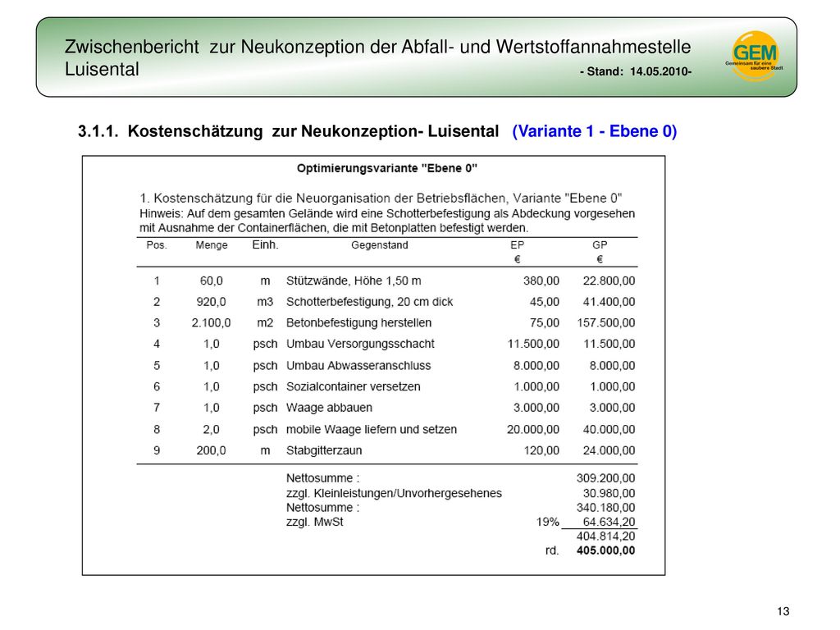
Task: Click the "Einh." column header
Action: click(x=265, y=244)
